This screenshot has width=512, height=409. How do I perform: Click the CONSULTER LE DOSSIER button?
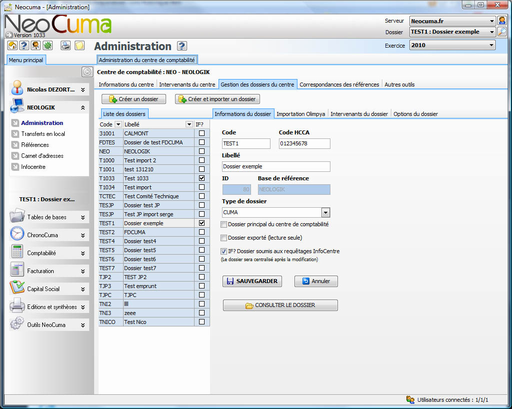(280, 305)
